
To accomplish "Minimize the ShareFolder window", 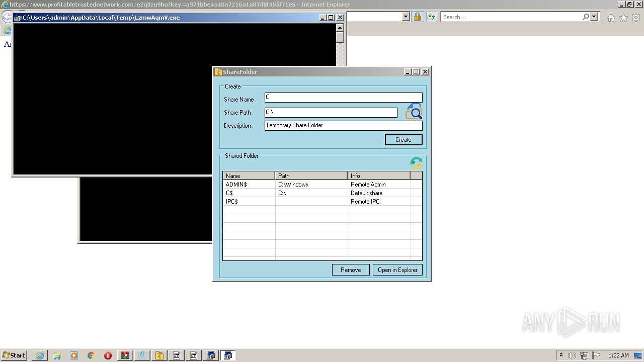I will (x=408, y=72).
